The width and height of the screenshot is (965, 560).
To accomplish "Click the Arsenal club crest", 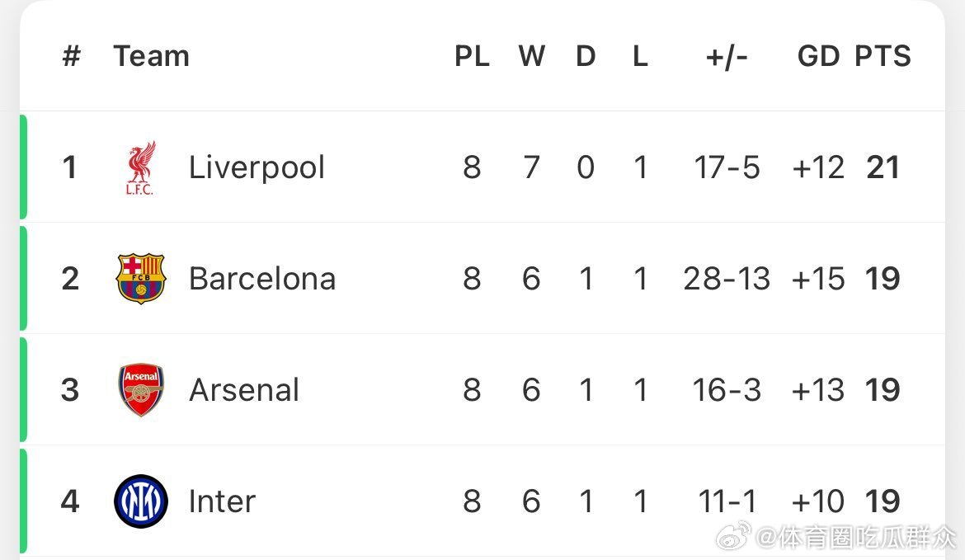I will pos(141,389).
